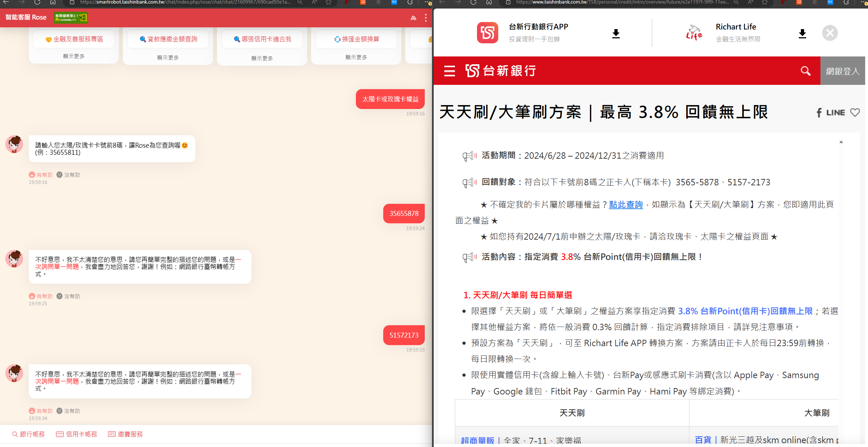The width and height of the screenshot is (868, 447).
Task: Open the 銀行帳務 tab at chat bottom
Action: (x=28, y=434)
